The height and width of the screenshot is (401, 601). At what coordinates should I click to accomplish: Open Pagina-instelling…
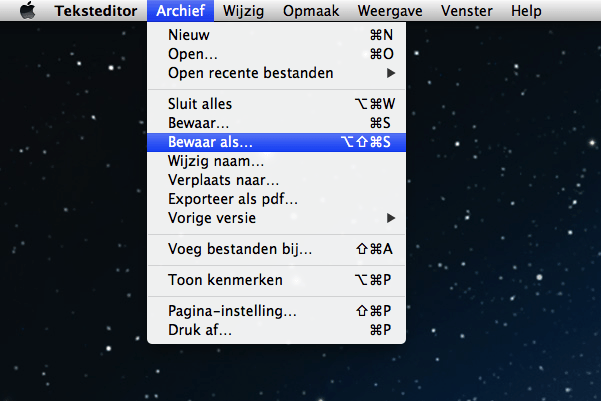[276, 311]
